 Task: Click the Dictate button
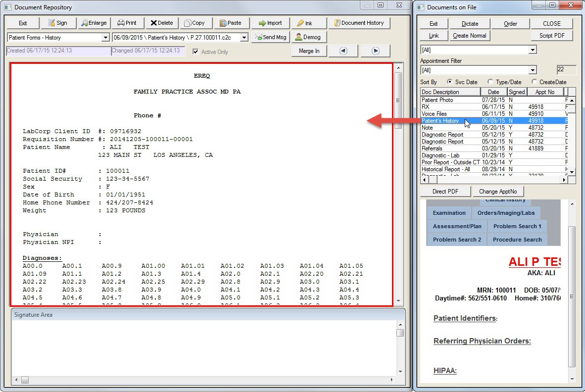click(x=470, y=23)
